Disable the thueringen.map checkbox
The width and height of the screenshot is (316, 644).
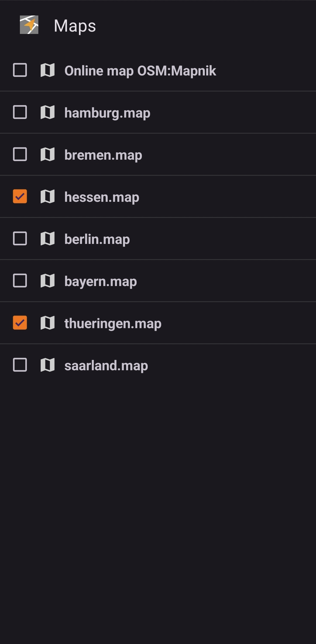click(x=20, y=323)
